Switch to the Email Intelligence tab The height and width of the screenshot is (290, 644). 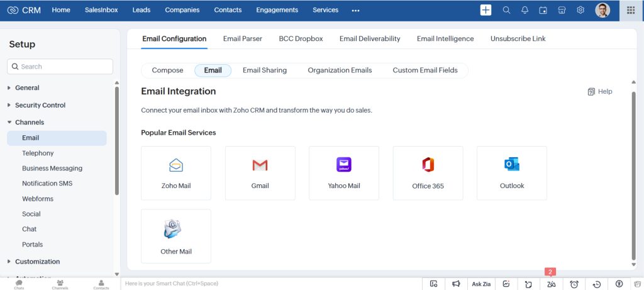[445, 38]
